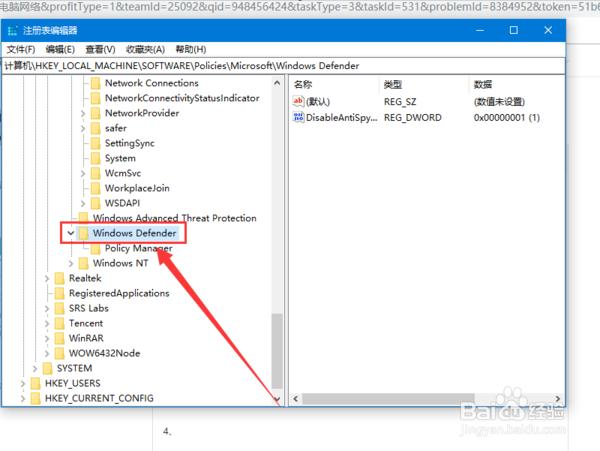Select the NetworkConnectivityStatusIndicator folder icon
The image size is (600, 451).
[x=96, y=98]
